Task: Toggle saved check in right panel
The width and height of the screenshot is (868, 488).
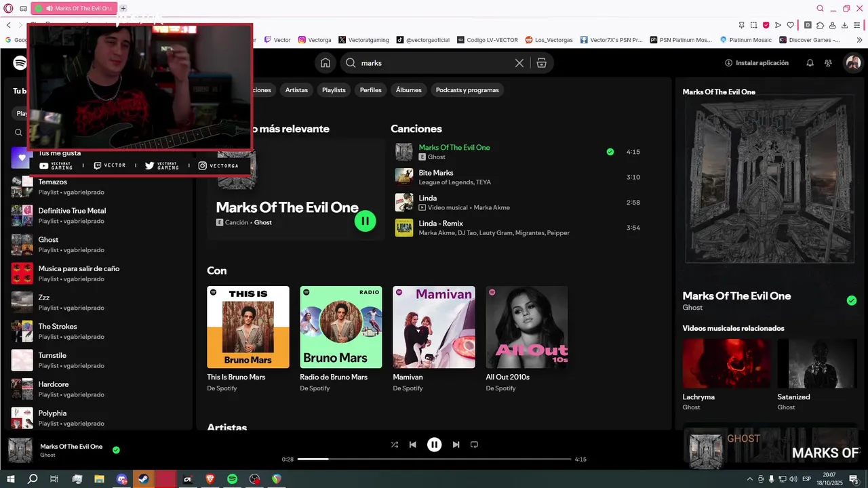Action: pos(852,301)
